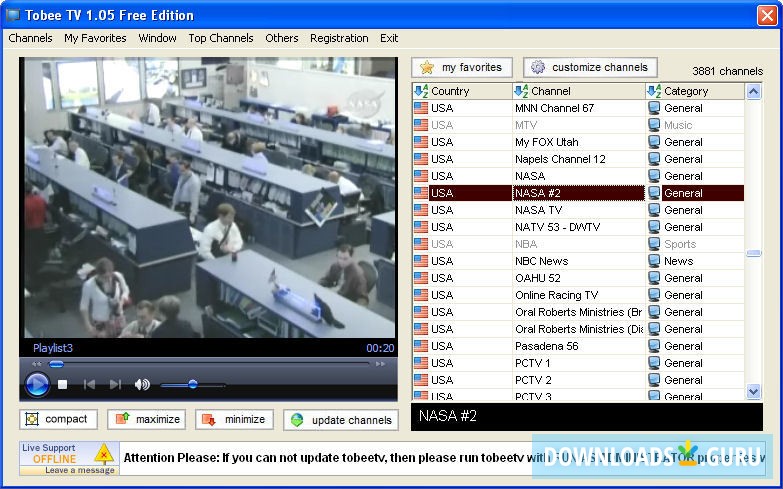Select the Napels Channel 12 row
Image resolution: width=783 pixels, height=489 pixels.
(578, 159)
